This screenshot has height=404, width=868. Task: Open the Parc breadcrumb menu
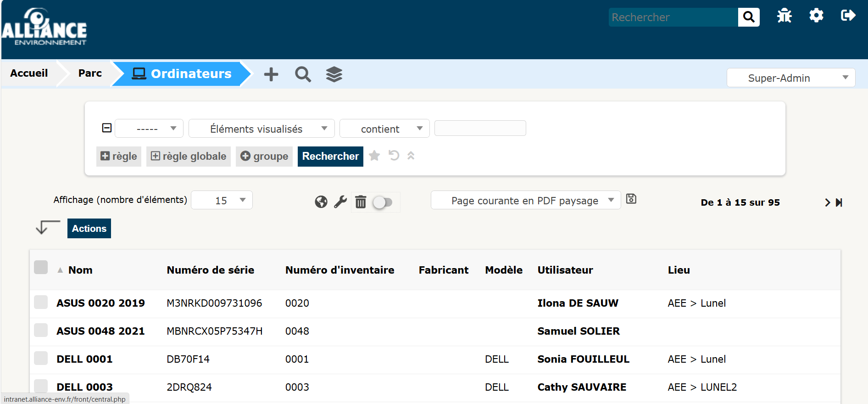pos(90,73)
